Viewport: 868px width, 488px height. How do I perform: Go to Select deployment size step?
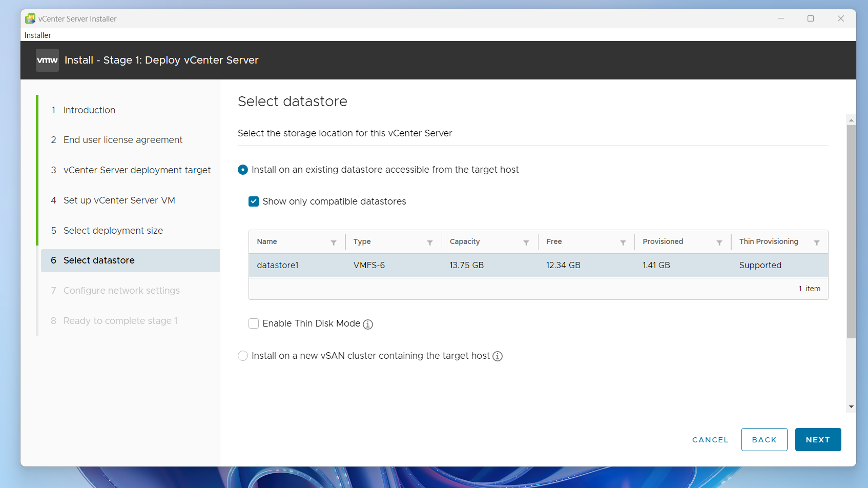click(113, 231)
